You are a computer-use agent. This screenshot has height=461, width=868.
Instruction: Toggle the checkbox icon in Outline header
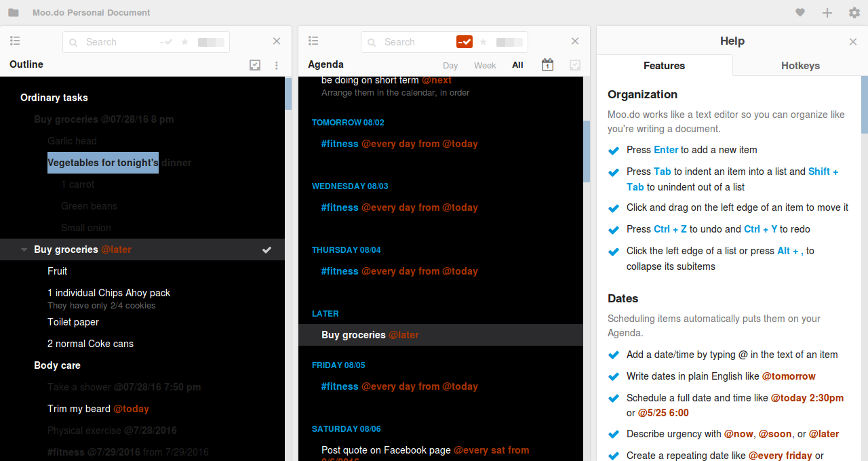(255, 65)
